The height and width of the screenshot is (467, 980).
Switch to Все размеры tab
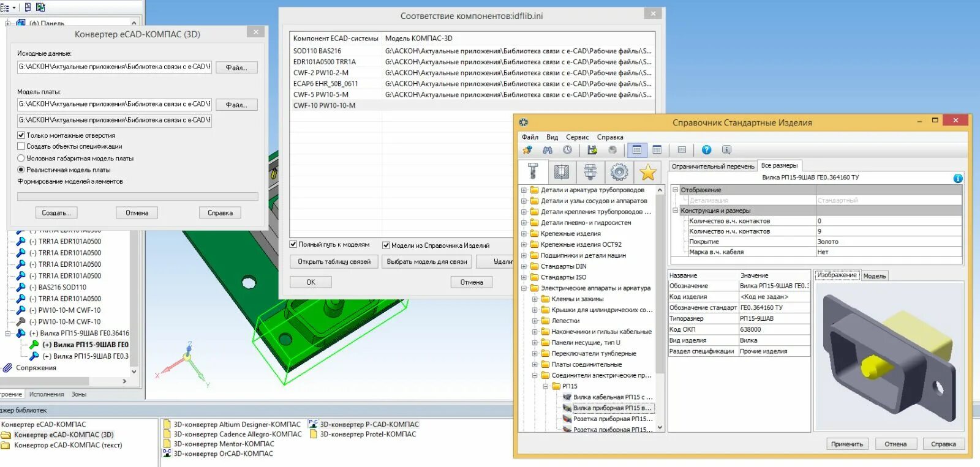point(779,165)
